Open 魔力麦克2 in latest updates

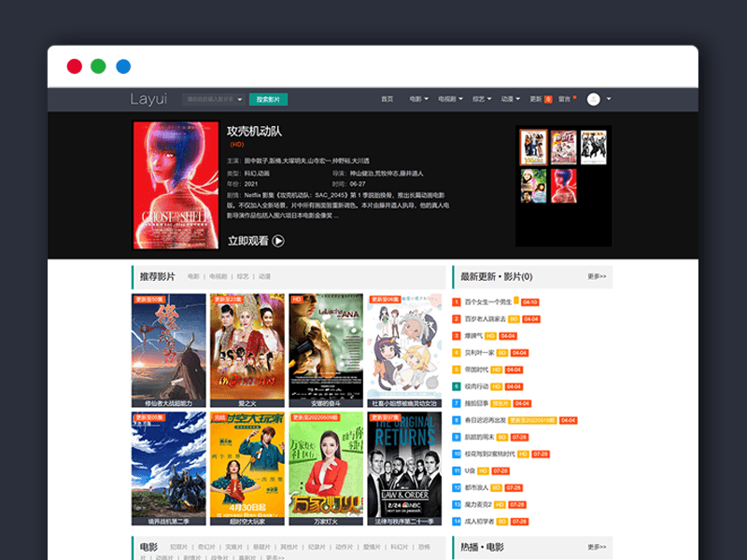coord(478,505)
